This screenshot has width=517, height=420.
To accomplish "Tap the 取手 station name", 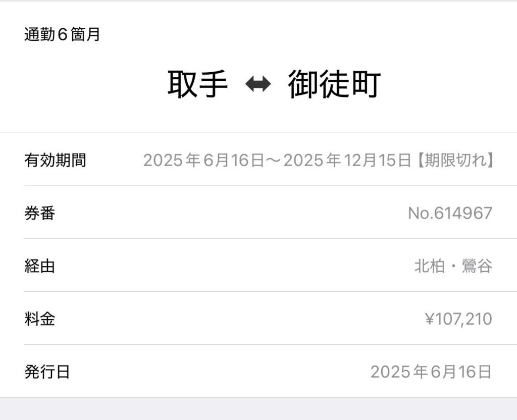I will pos(197,84).
